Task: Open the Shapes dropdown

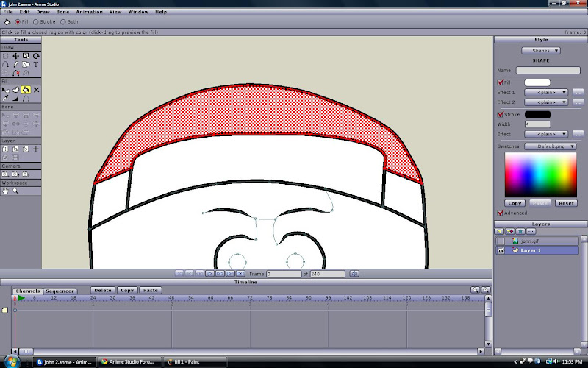Action: click(x=541, y=50)
